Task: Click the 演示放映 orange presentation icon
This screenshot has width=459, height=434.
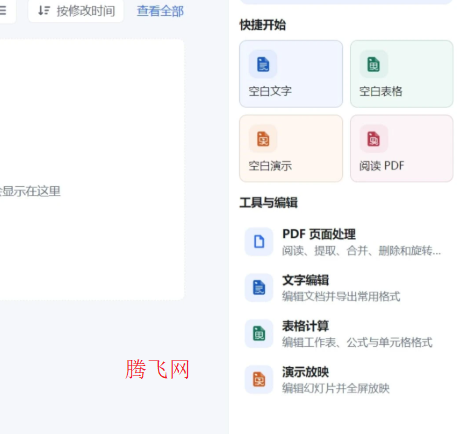Action: [259, 380]
